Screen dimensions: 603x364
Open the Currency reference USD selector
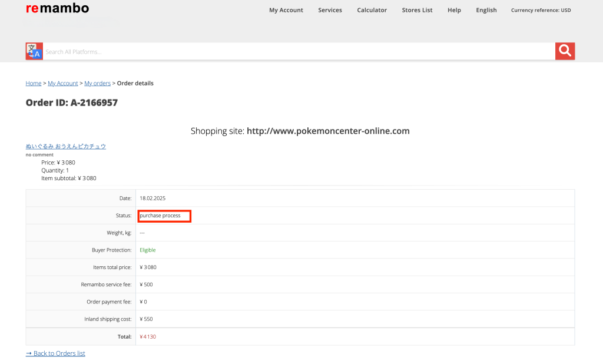coord(541,10)
